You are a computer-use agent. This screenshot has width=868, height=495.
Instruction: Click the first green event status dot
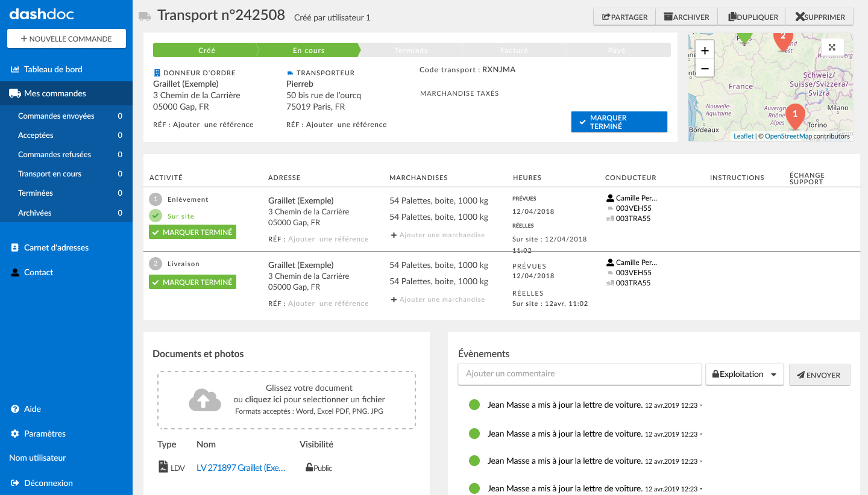[x=474, y=405]
